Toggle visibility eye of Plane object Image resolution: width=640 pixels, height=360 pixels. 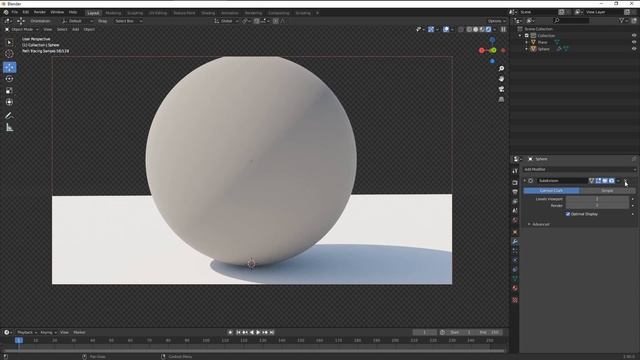click(634, 42)
